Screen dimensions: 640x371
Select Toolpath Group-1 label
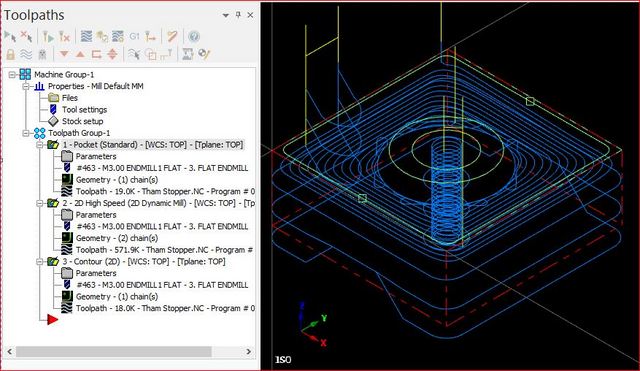tap(79, 133)
